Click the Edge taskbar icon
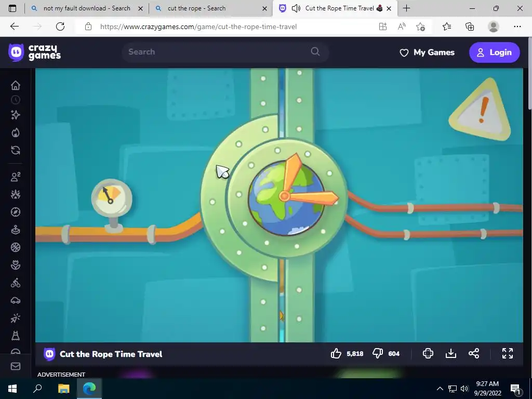 point(89,388)
